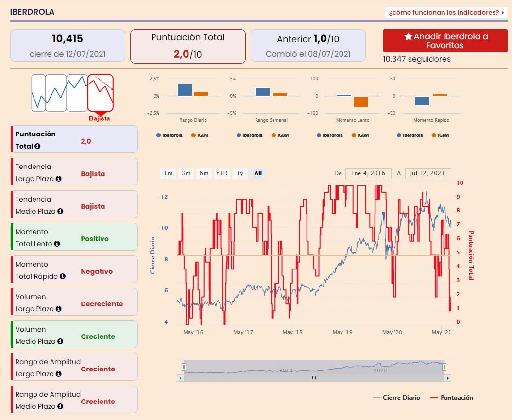Click info icon next to Puntuación Total

pos(37,146)
